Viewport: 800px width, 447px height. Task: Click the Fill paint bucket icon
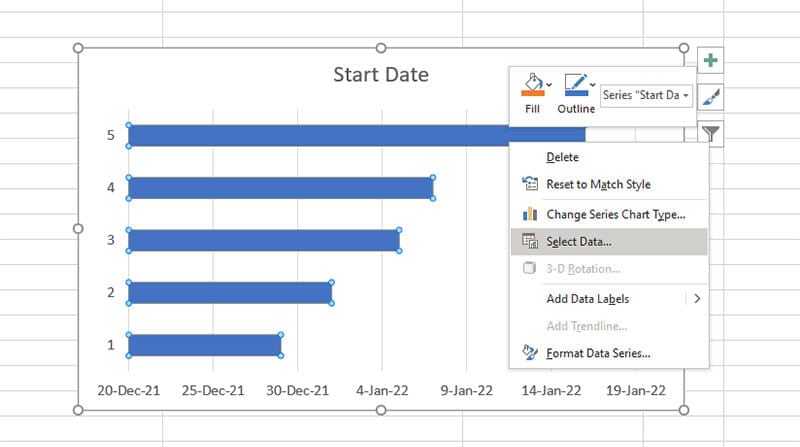pos(533,85)
